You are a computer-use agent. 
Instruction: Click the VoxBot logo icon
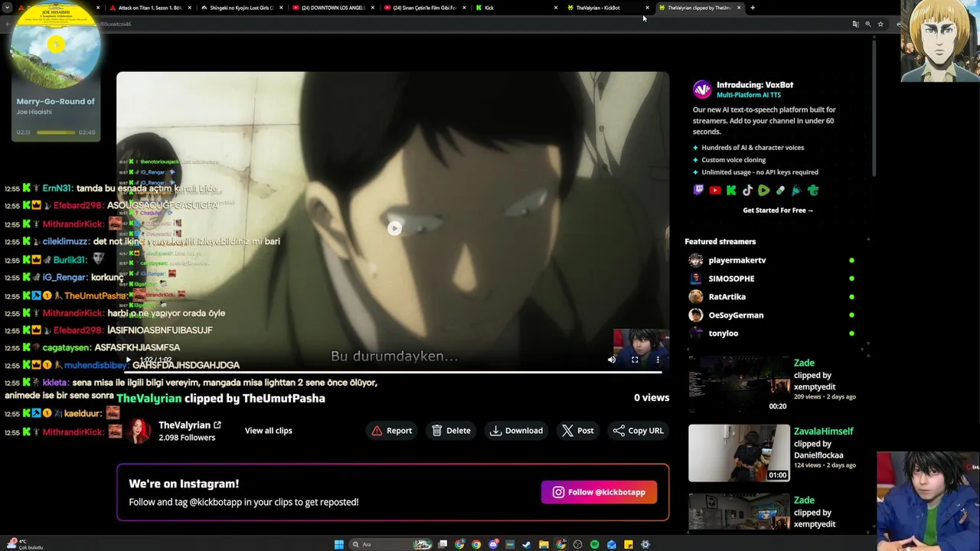(x=702, y=90)
